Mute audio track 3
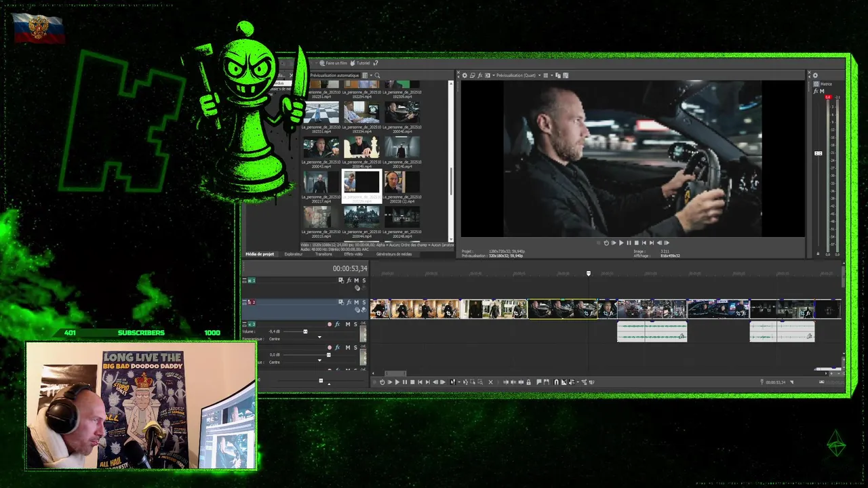The height and width of the screenshot is (488, 868). pos(348,324)
